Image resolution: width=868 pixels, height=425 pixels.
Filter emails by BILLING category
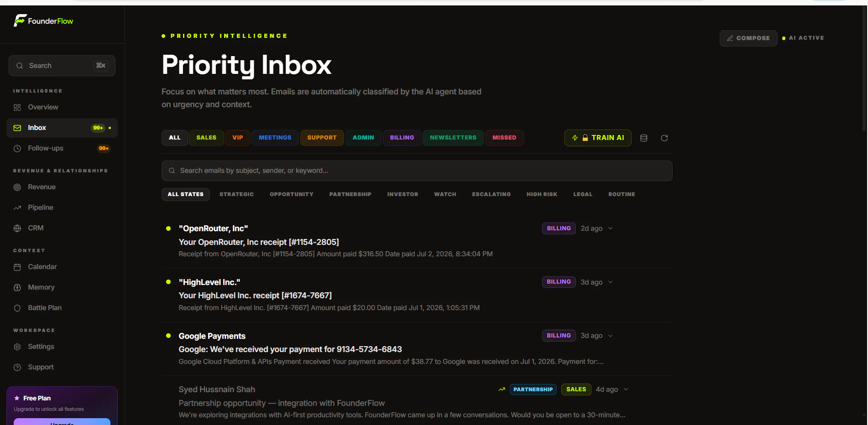pyautogui.click(x=402, y=138)
